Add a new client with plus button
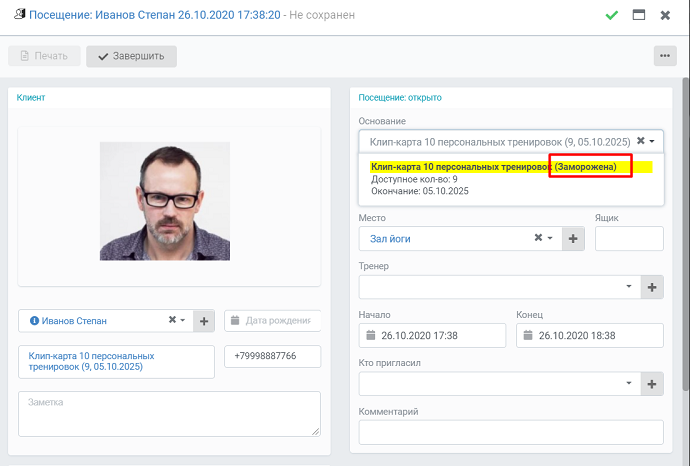 click(x=204, y=321)
